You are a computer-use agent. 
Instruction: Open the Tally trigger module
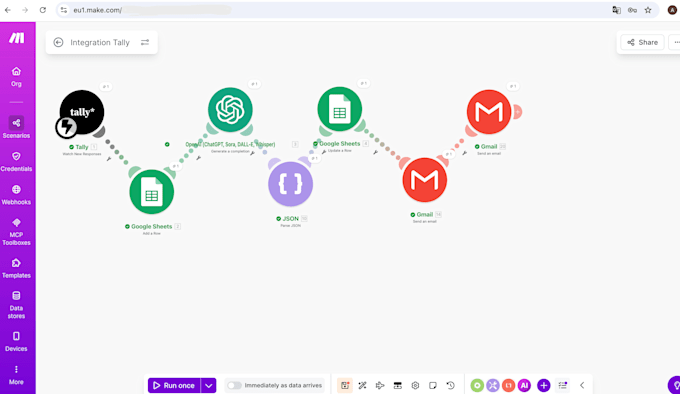(82, 112)
